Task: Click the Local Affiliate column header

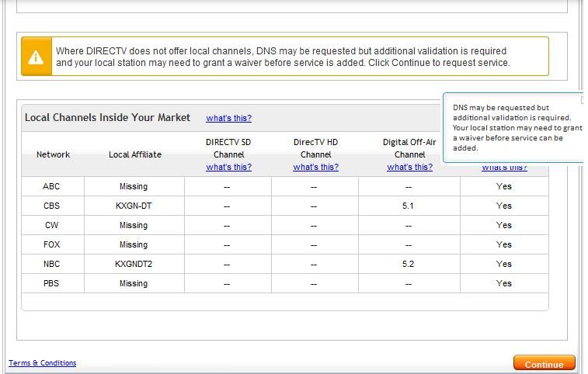Action: 135,154
